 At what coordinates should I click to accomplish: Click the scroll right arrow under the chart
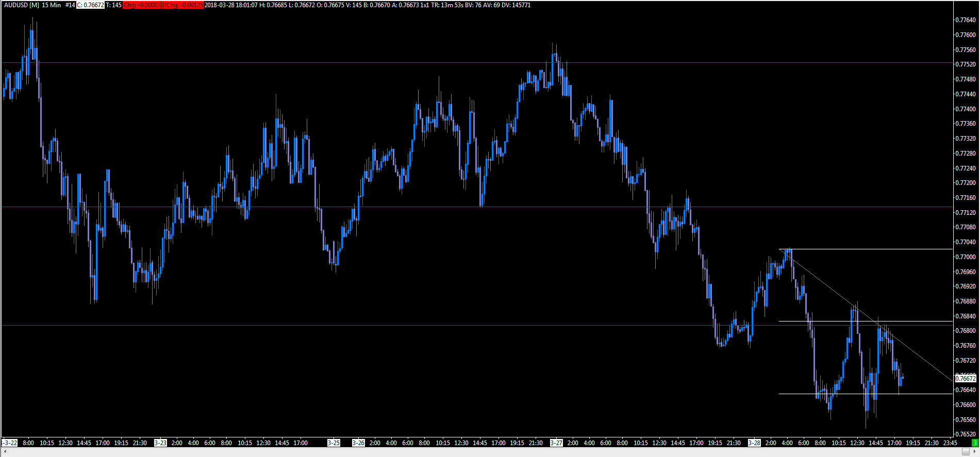(974, 452)
